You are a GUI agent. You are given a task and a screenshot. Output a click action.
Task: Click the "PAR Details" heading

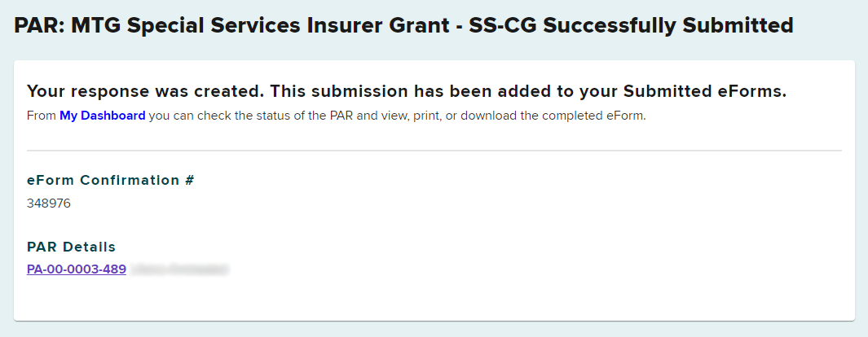71,247
